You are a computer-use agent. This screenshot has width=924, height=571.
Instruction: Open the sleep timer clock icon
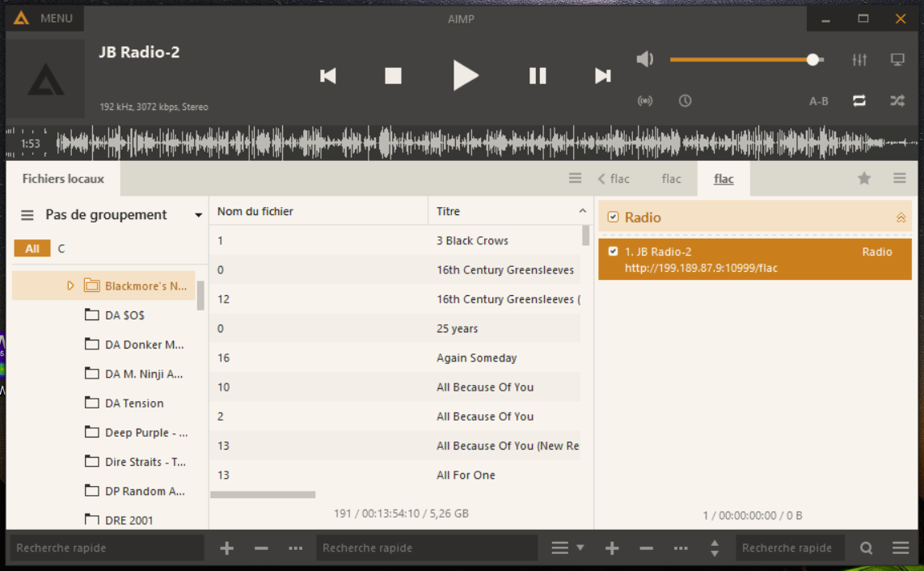pyautogui.click(x=685, y=101)
